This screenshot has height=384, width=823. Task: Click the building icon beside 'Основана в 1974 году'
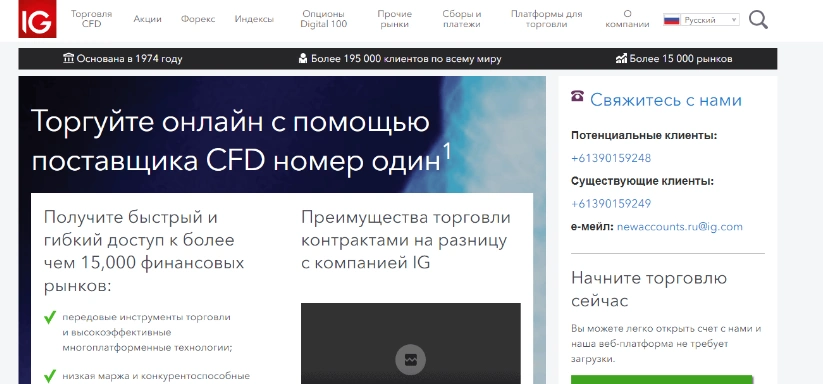coord(68,58)
